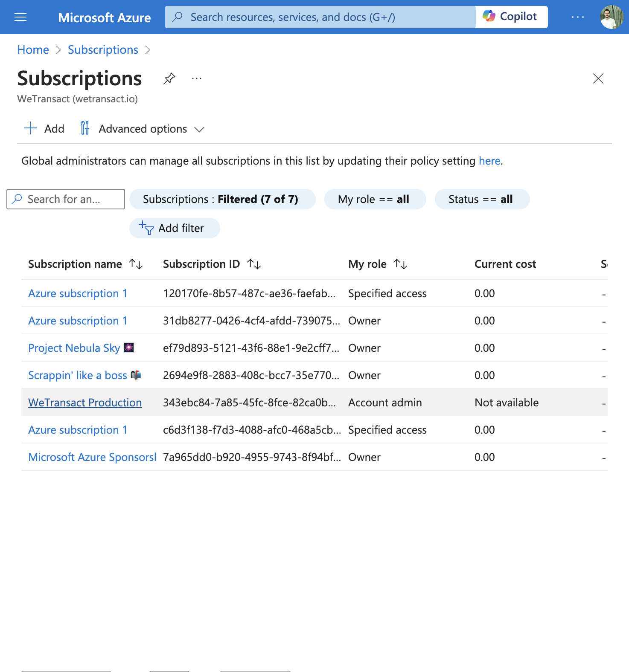Open Azure subscription 1 with ID c6d3f138
Screen dimensions: 629x672
tap(78, 430)
